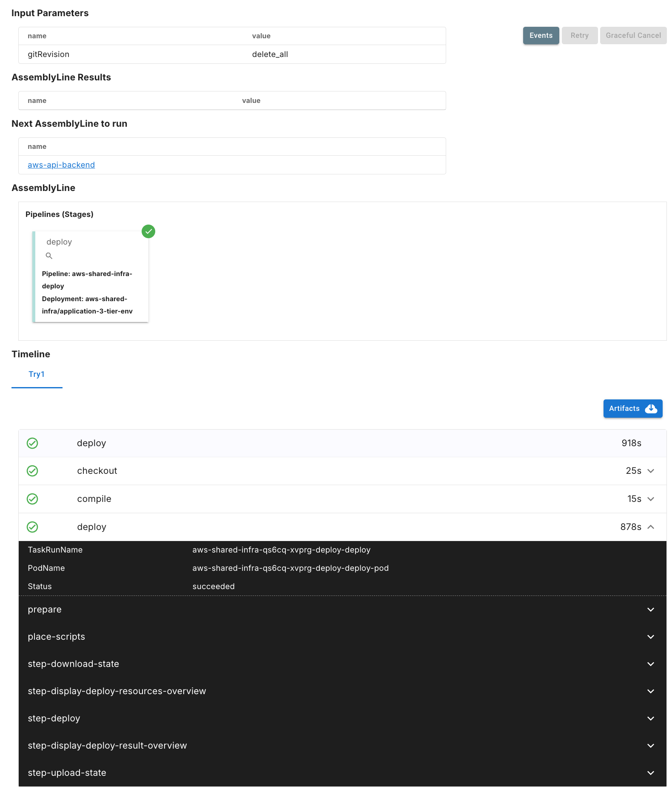Expand the checkout task details
Viewport: 672px width, 792px height.
point(650,471)
